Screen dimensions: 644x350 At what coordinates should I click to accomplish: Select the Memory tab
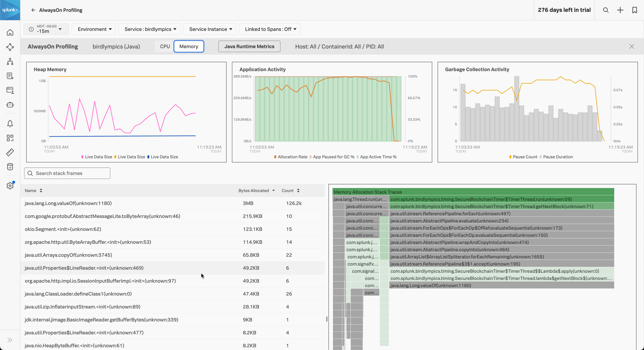click(x=189, y=47)
